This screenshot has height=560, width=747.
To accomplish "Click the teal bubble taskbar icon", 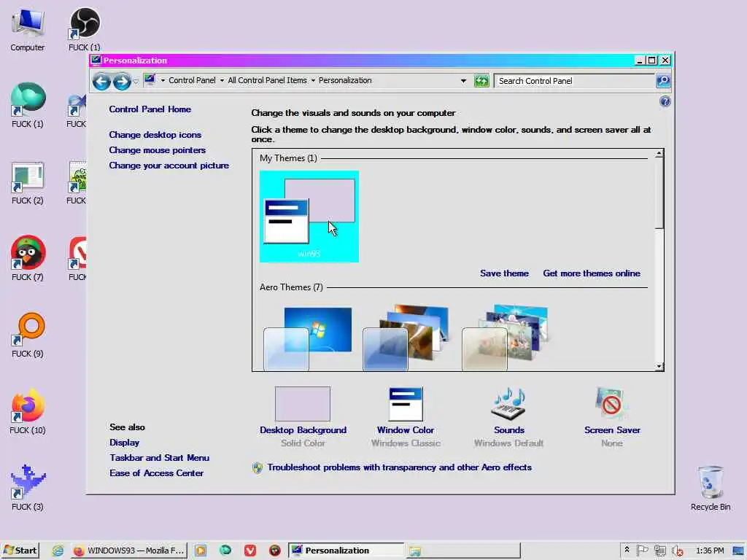I will [x=225, y=551].
